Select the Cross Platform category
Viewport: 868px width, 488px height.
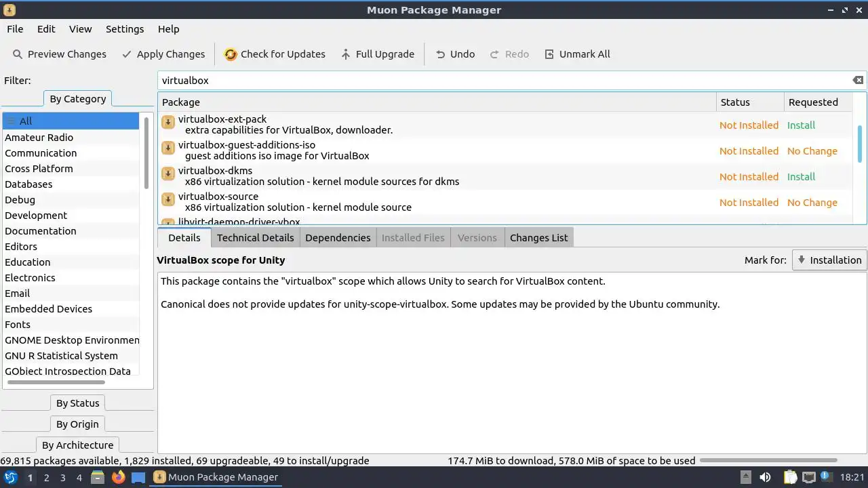tap(71, 169)
